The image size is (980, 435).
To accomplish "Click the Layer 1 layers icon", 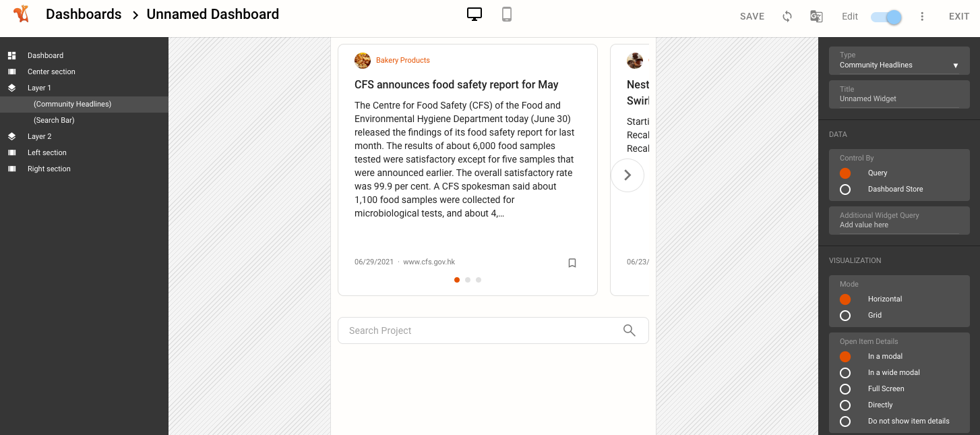I will (11, 88).
